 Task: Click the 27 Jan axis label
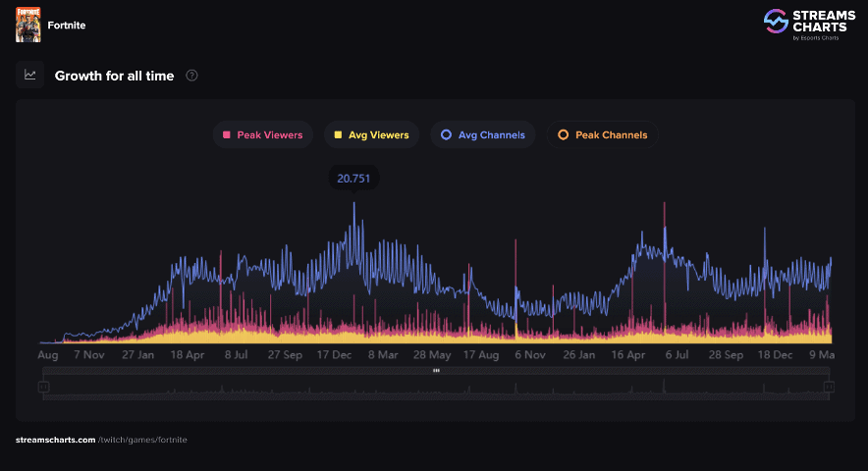click(137, 355)
